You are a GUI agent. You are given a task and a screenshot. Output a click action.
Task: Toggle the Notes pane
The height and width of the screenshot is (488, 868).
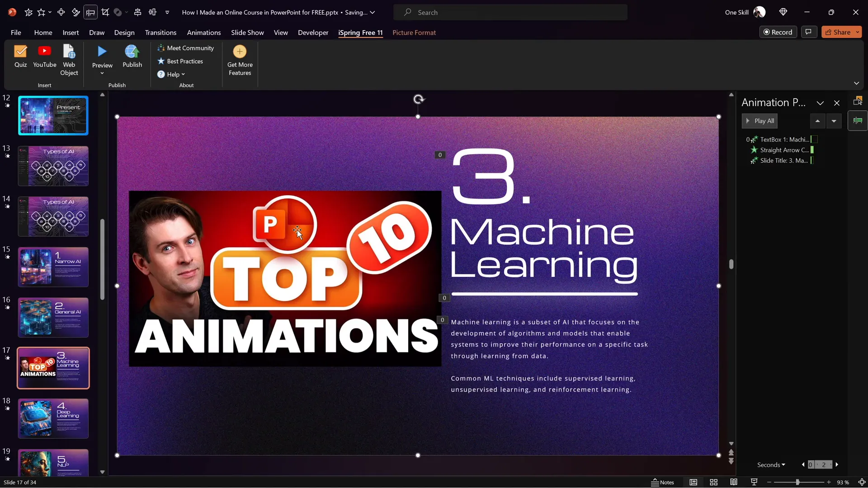tap(663, 482)
